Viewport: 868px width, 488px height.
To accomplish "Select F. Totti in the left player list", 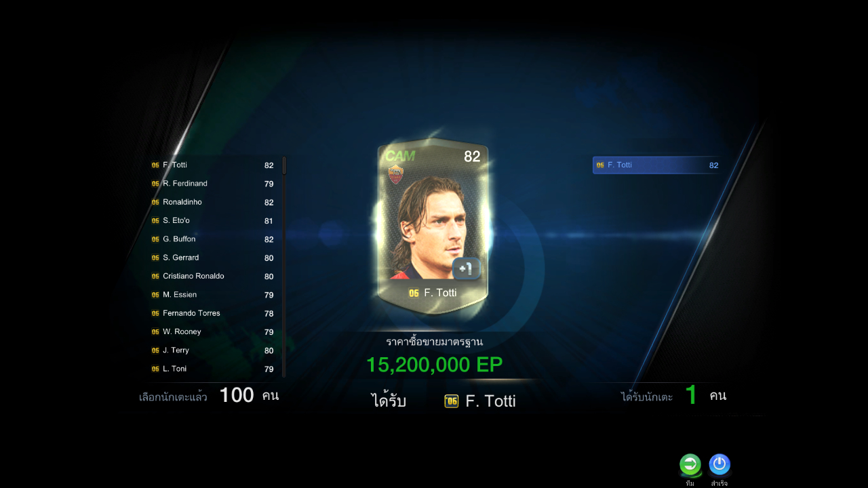I will click(x=213, y=165).
